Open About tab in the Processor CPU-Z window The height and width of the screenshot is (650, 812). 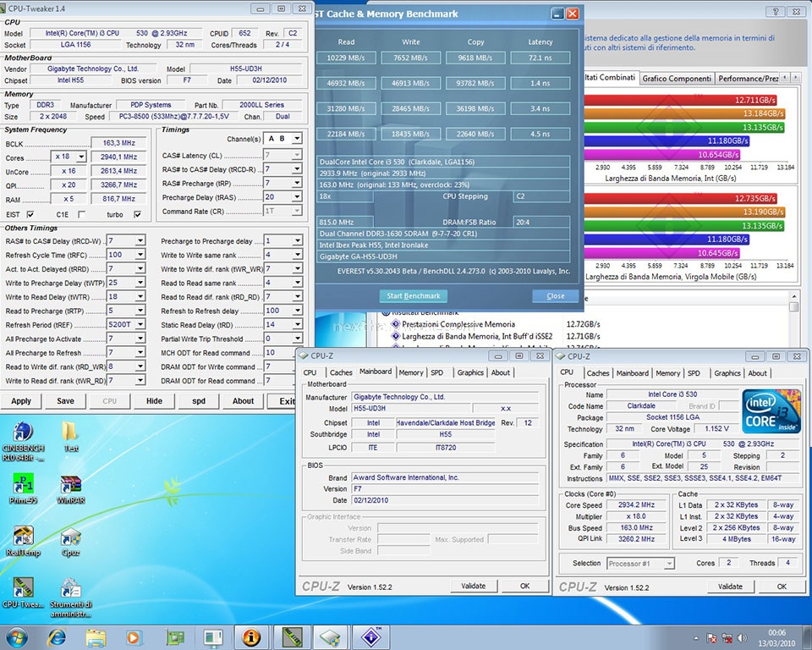[x=757, y=372]
